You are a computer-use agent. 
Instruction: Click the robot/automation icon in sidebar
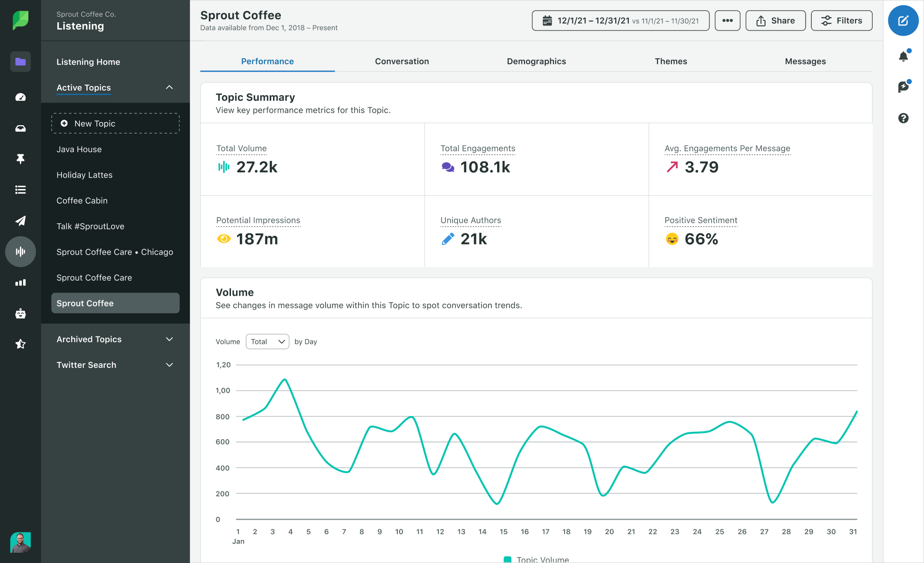point(20,312)
